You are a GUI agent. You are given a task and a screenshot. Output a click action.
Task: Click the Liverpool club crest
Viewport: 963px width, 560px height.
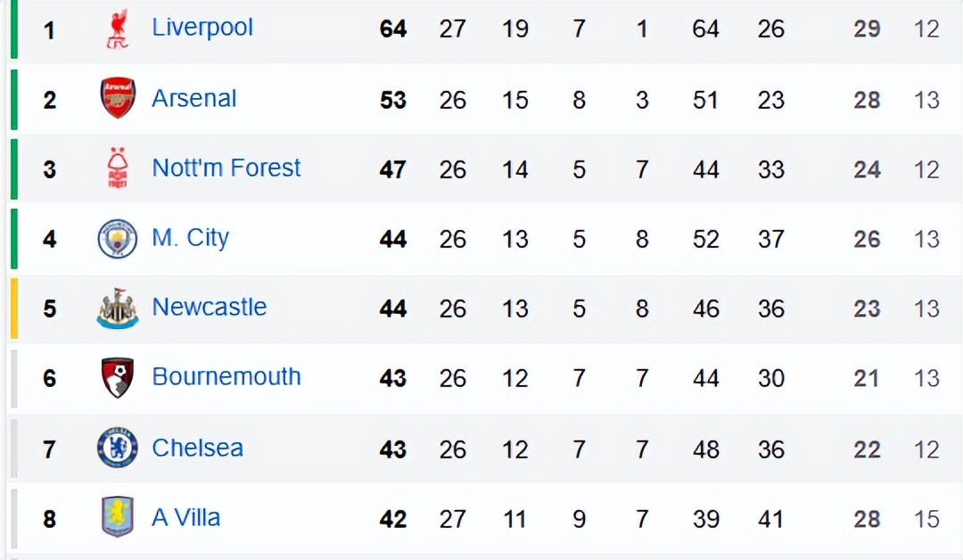tap(118, 29)
